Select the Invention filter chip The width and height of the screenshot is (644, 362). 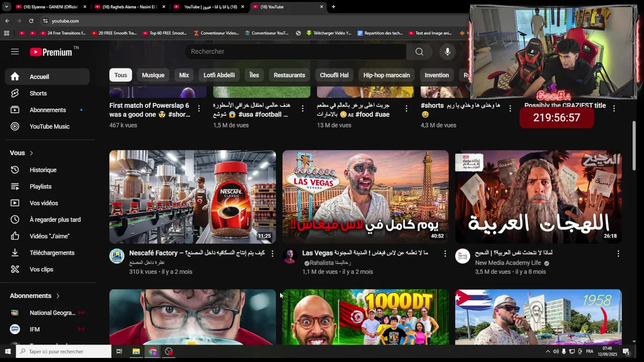pyautogui.click(x=437, y=75)
